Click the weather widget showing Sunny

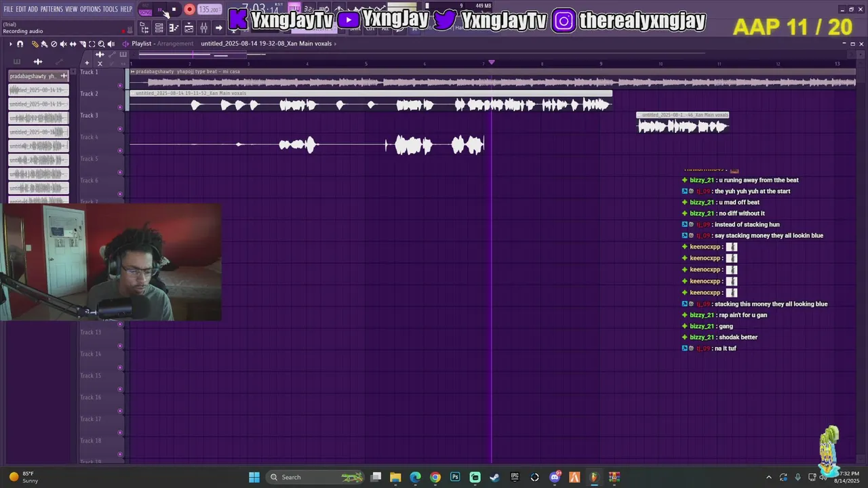(24, 477)
